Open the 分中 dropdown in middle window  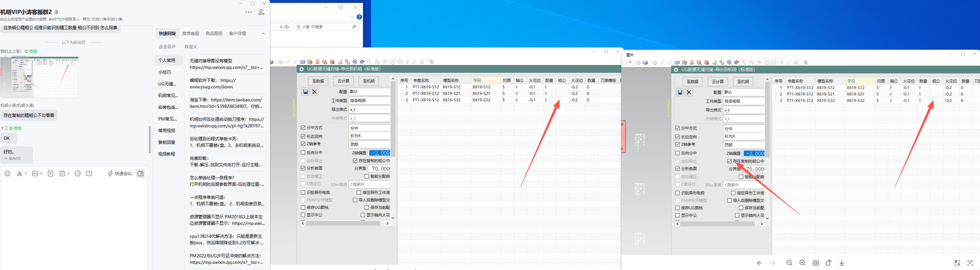pos(369,128)
